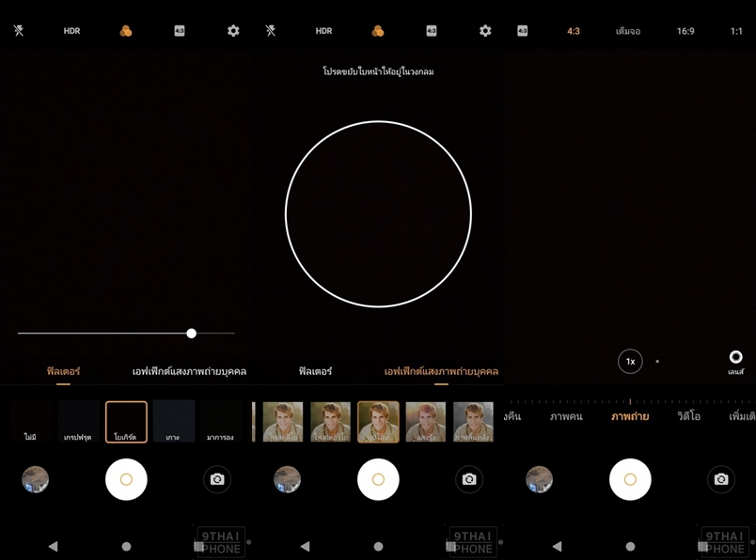Screen dimensions: 756x560
Task: Switch to the ภาพคน portrait mode
Action: [x=566, y=415]
